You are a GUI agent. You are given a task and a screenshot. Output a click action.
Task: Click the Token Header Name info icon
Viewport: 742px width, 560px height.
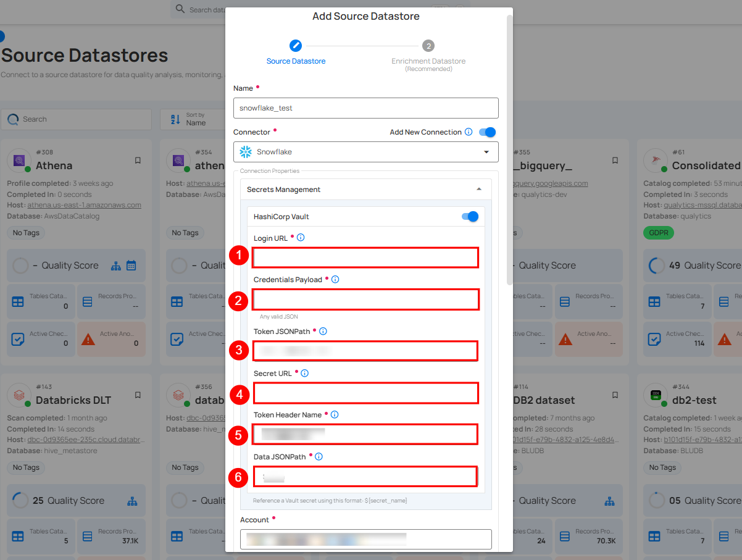point(335,415)
